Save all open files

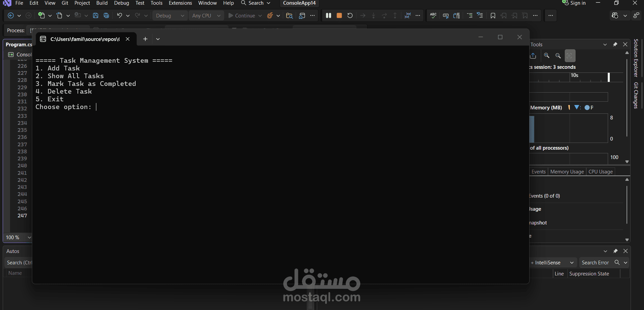[x=106, y=15]
